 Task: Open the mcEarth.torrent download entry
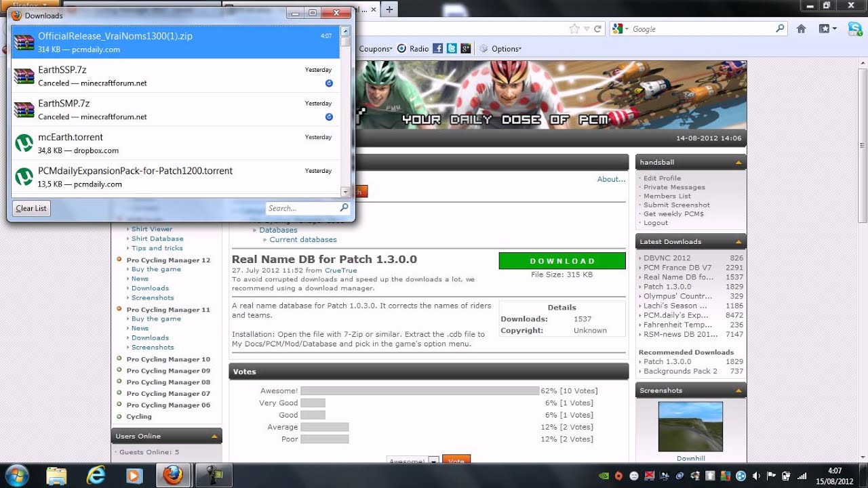(x=175, y=143)
